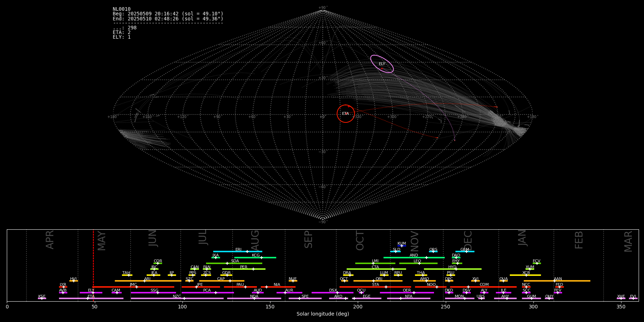Viewport: 644px width, 322px height.
Task: Click the 150 tick on the longitude axis
Action: click(270, 307)
